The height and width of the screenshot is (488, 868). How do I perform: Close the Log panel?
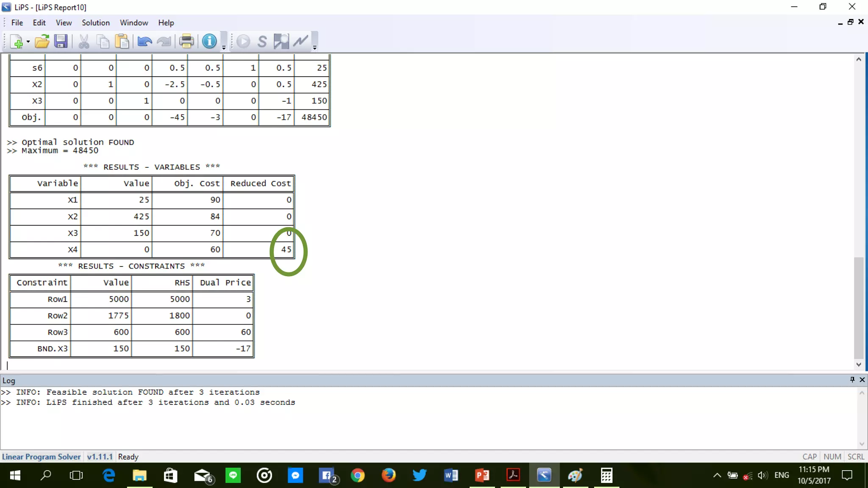[862, 380]
